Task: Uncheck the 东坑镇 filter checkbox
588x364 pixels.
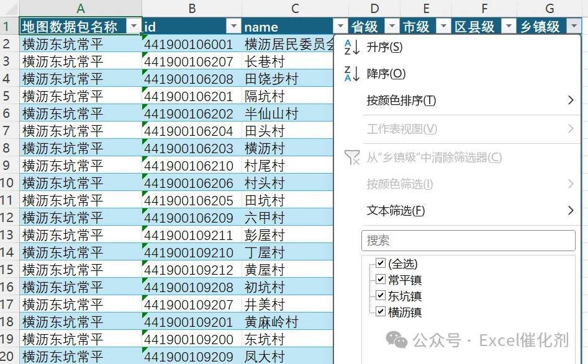Action: tap(381, 295)
